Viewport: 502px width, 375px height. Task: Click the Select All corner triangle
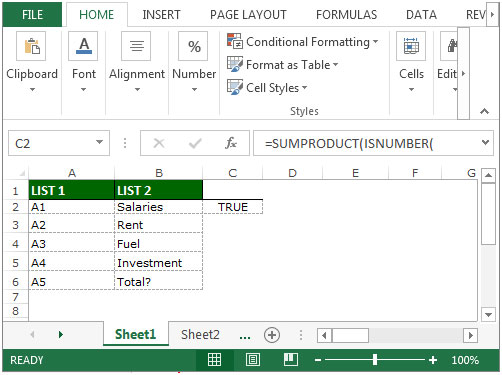coord(22,173)
